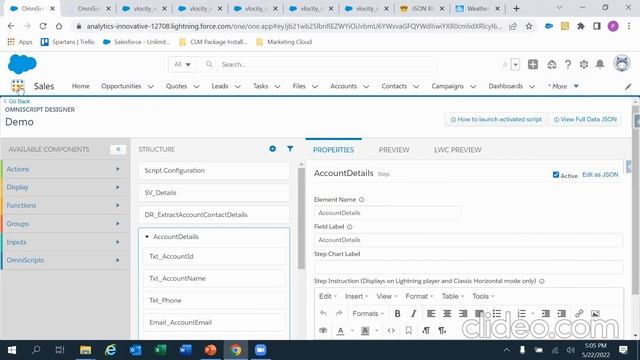Viewport: 640px width, 360px height.
Task: Toggle the Active checkbox
Action: [x=556, y=175]
